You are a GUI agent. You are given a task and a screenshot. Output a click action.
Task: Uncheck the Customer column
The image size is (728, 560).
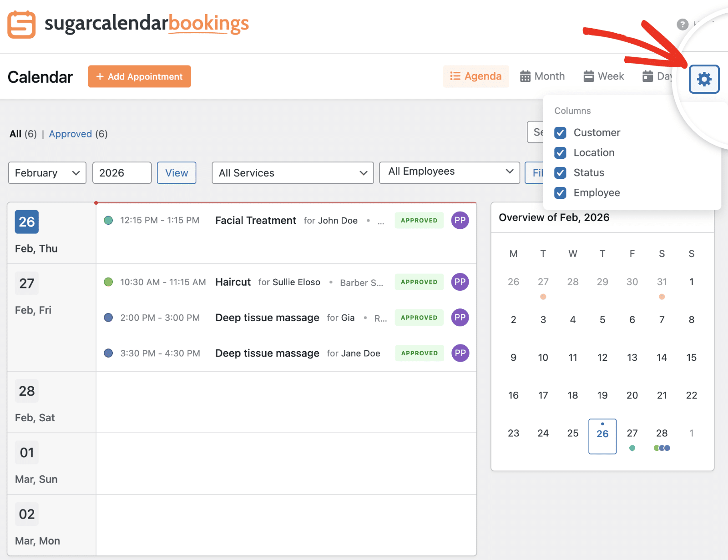point(560,132)
